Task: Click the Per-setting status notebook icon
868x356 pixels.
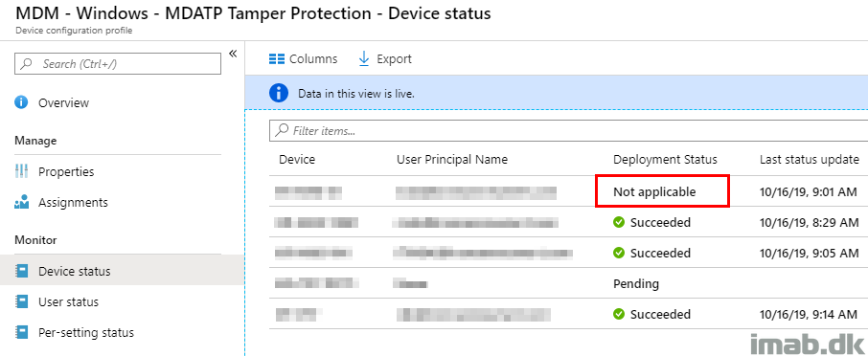Action: [22, 333]
